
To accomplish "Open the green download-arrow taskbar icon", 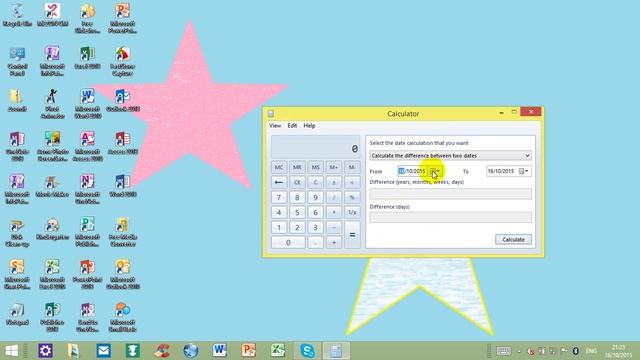I will click(x=132, y=351).
